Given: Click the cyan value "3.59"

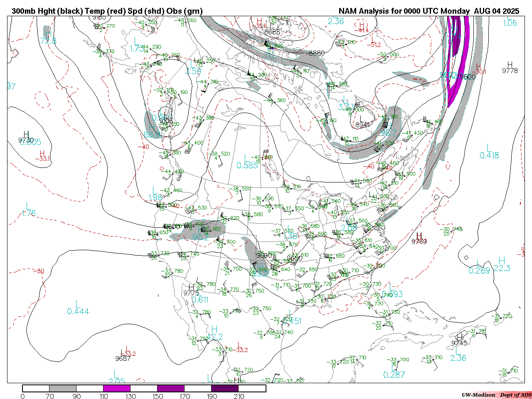Looking at the screenshot, I should point(193,71).
